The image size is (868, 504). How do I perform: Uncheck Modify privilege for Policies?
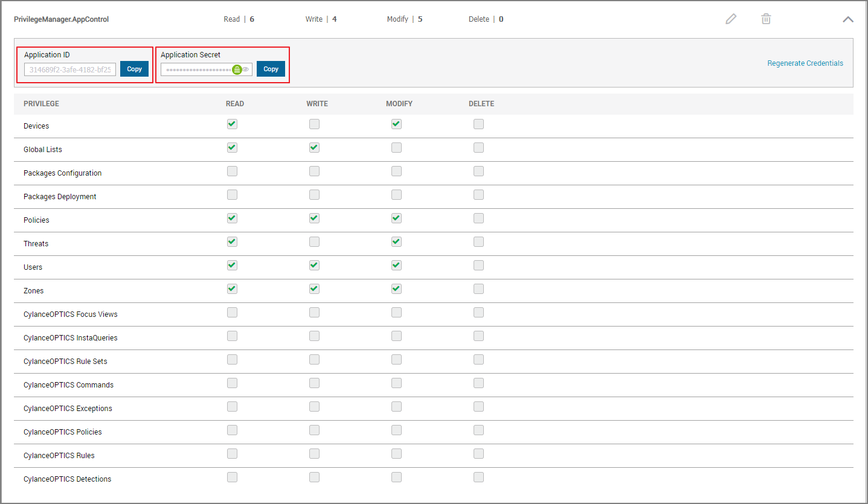click(396, 219)
